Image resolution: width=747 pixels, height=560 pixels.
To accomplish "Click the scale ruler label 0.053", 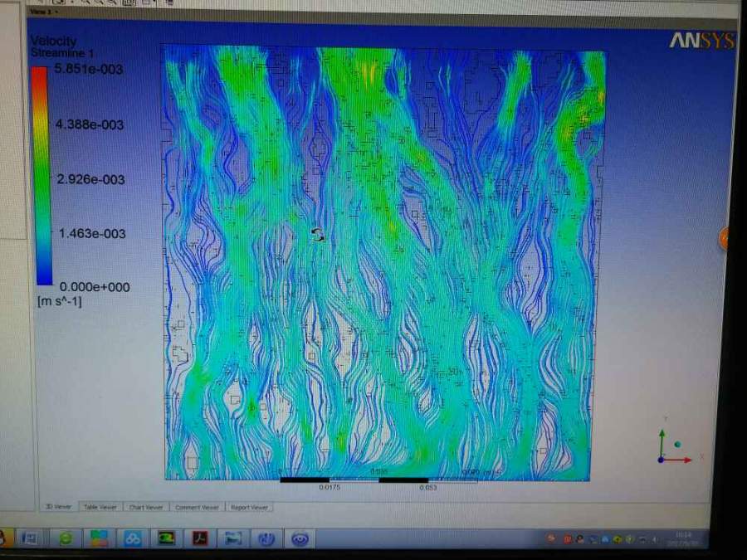I will 427,487.
